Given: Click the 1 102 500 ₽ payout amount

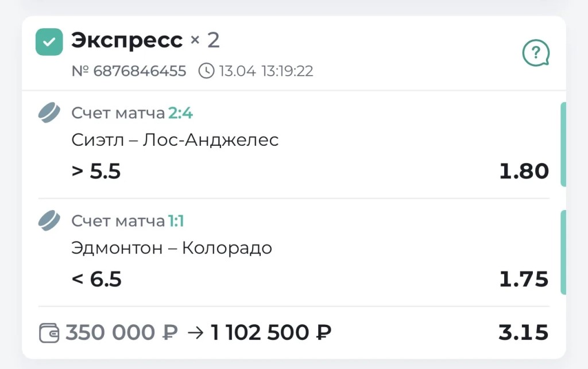Looking at the screenshot, I should (x=271, y=332).
